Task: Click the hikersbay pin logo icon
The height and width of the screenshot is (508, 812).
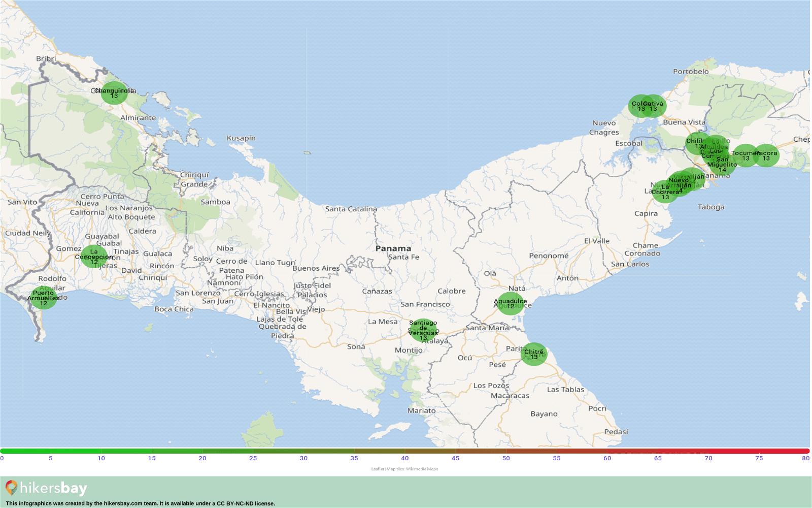Action: (11, 488)
